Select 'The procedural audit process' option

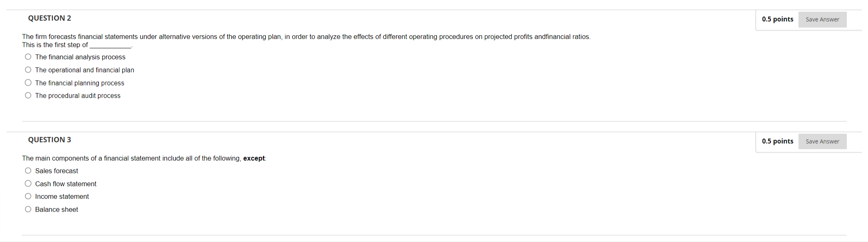[x=28, y=95]
